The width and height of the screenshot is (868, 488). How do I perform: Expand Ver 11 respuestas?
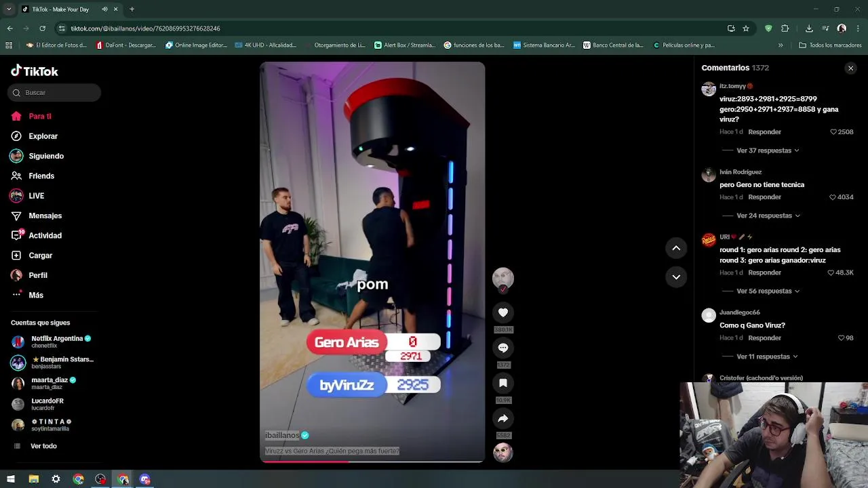point(768,357)
